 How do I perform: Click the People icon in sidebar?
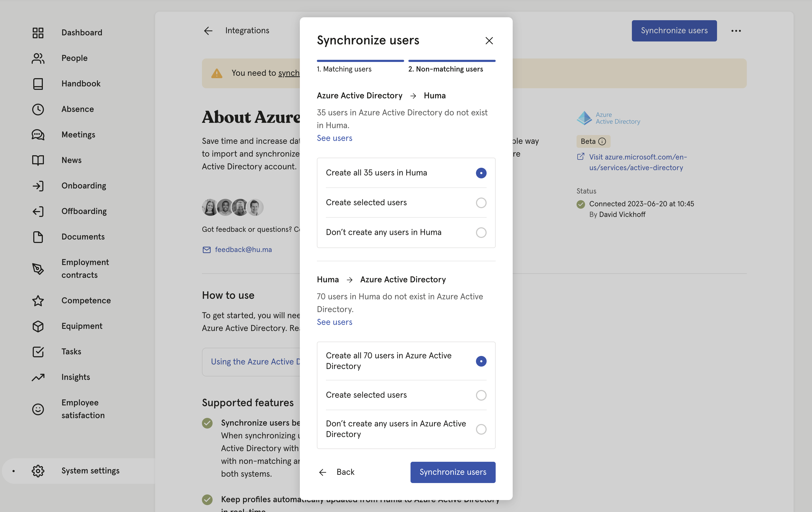coord(38,58)
